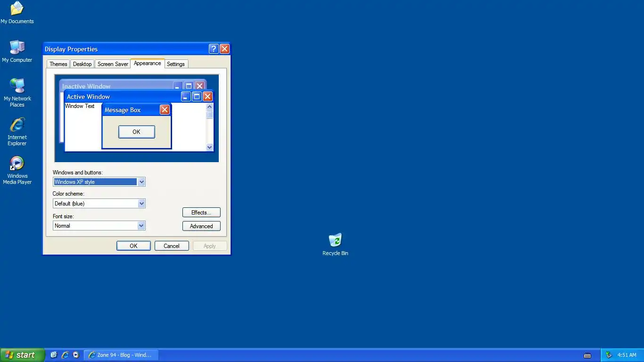Select the Windows Media Player desktop icon
This screenshot has width=644, height=362.
[17, 170]
